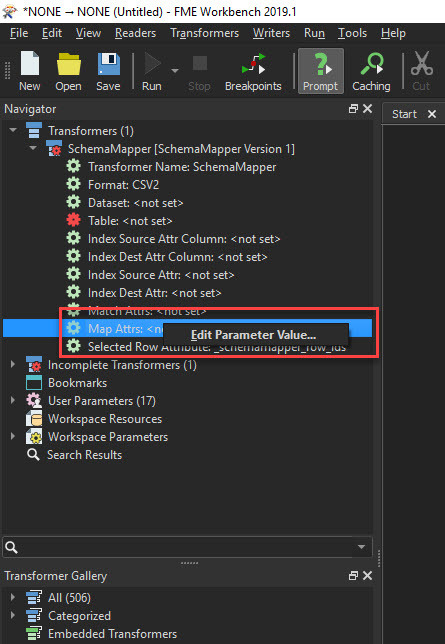Switch to the Start tab
The height and width of the screenshot is (644, 445).
point(404,114)
